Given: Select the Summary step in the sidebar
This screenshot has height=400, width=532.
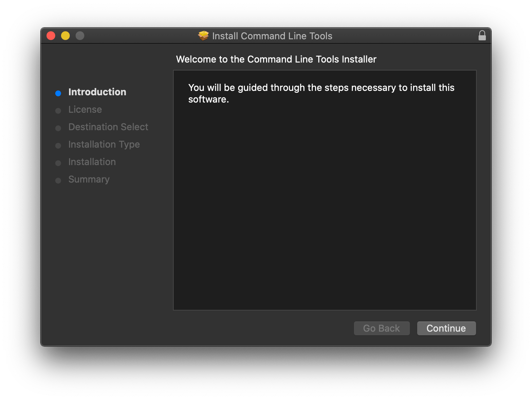Looking at the screenshot, I should [89, 179].
